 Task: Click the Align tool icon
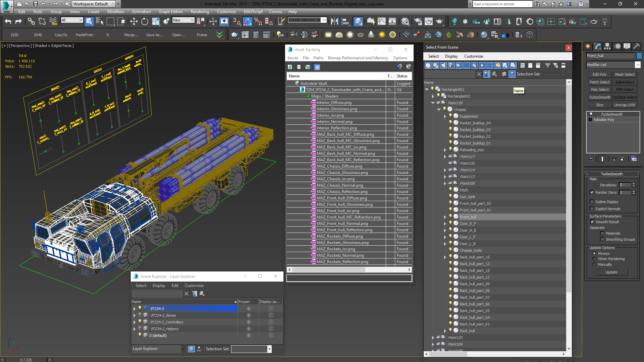click(x=345, y=21)
